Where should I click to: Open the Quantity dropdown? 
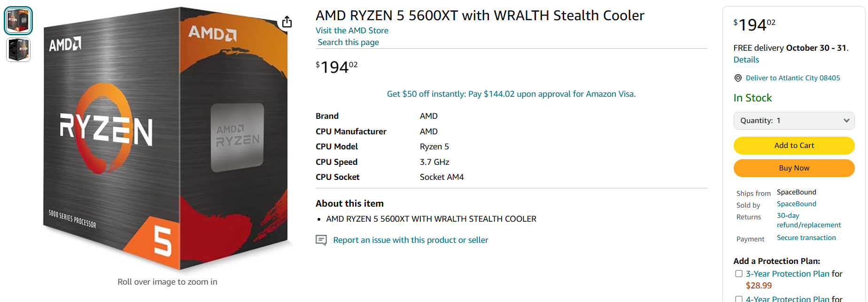click(794, 121)
